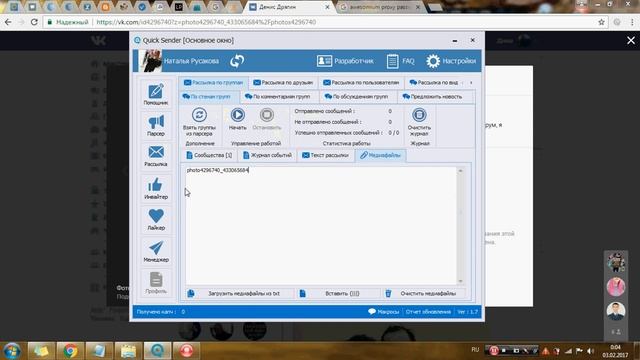640x360 pixels.
Task: Open the Профиль document tool
Action: click(x=156, y=282)
